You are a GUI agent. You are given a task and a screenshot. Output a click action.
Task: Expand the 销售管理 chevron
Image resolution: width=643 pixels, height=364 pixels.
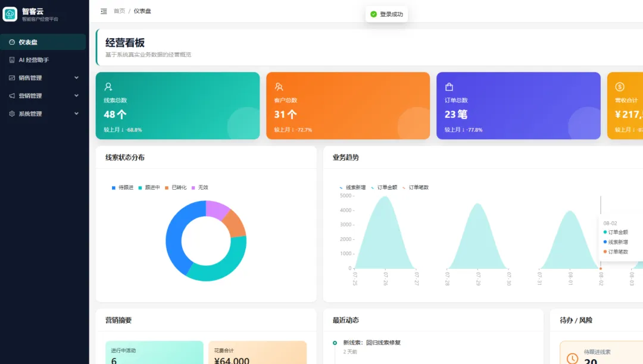coord(76,78)
